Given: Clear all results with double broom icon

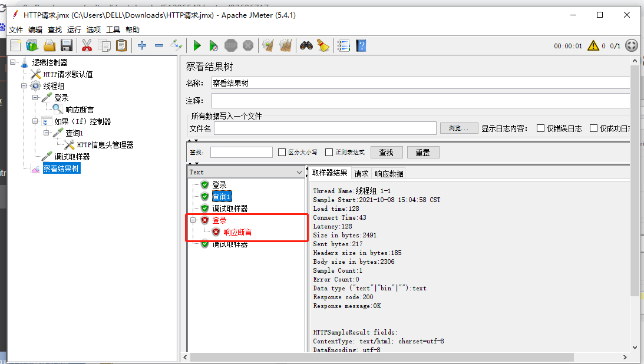Looking at the screenshot, I should point(285,45).
